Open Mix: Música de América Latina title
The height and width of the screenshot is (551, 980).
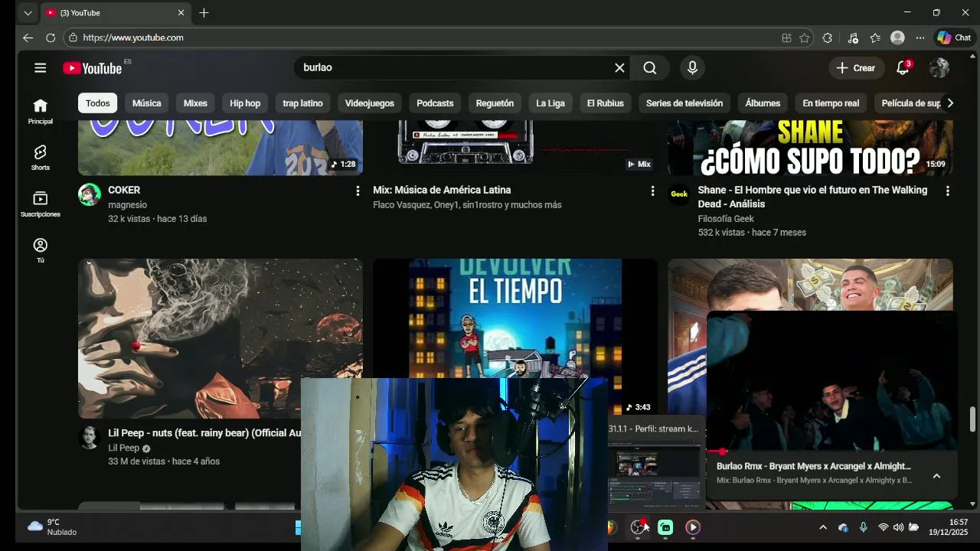[442, 190]
